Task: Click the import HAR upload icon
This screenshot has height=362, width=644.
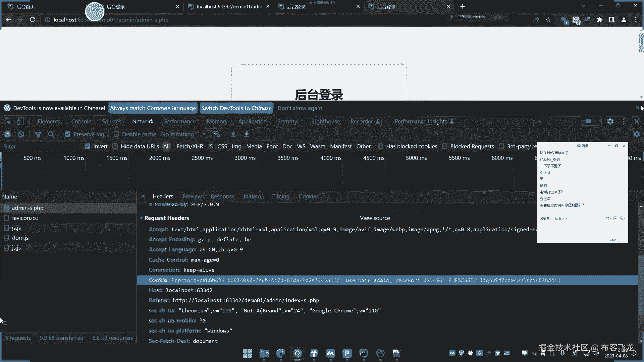Action: pyautogui.click(x=233, y=134)
